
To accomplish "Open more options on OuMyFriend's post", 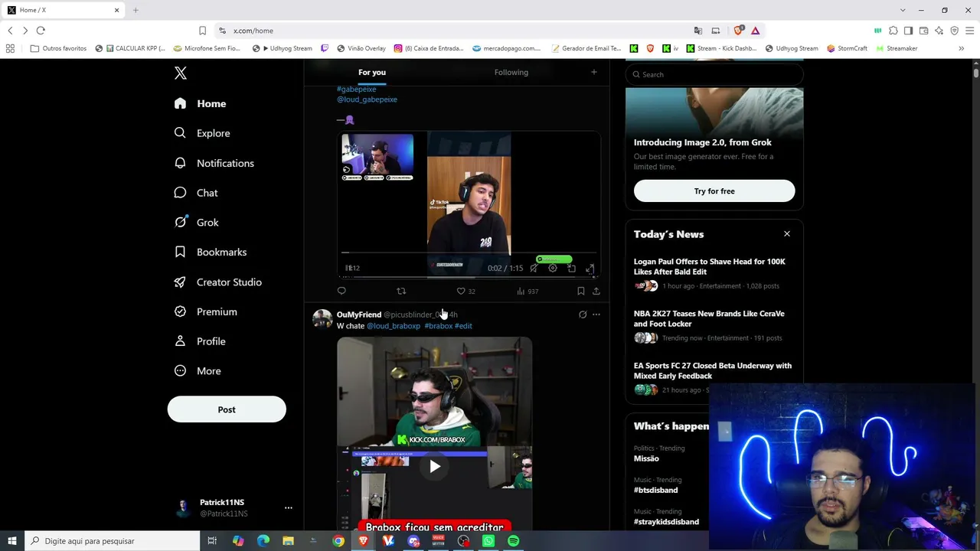I will click(x=596, y=315).
